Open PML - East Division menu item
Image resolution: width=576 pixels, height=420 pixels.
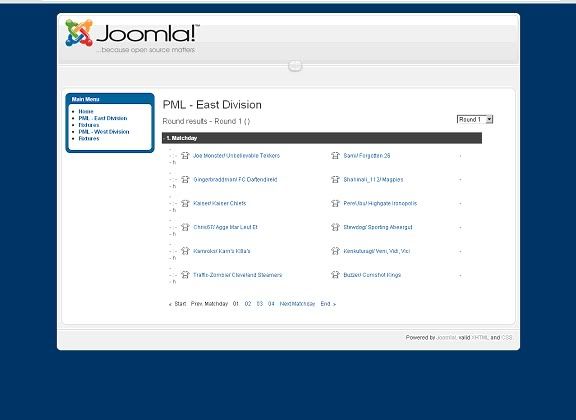coord(103,118)
